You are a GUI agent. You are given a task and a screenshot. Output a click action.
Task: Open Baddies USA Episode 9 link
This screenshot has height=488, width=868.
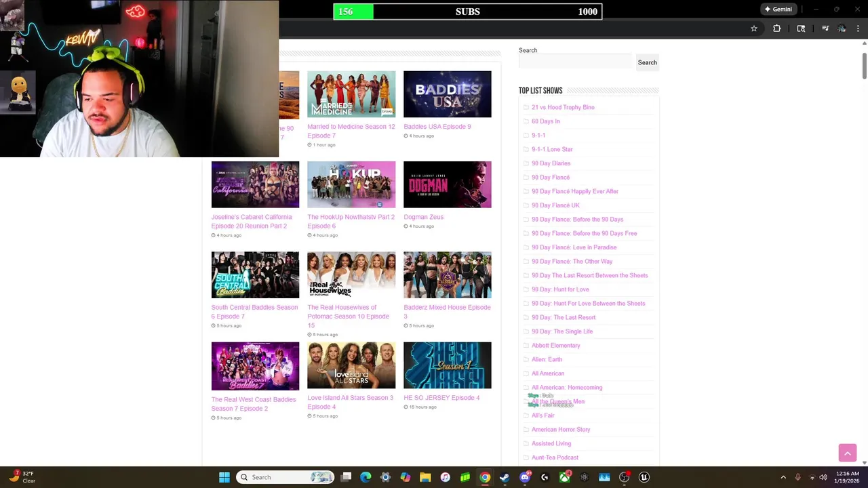click(x=437, y=127)
